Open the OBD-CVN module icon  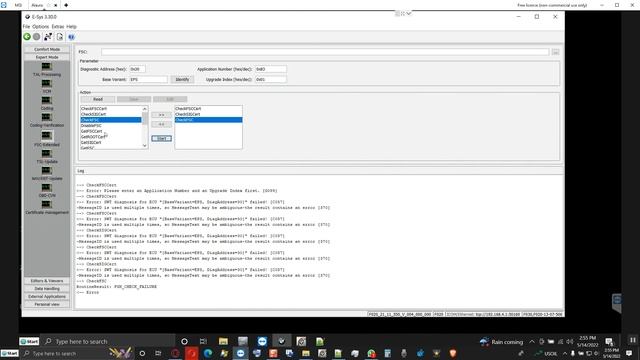coord(47,188)
